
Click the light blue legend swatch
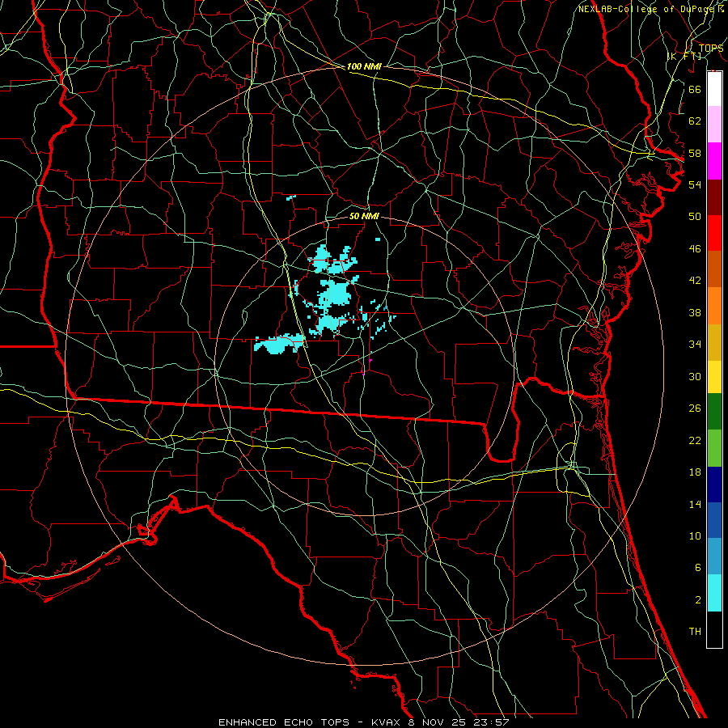pyautogui.click(x=714, y=557)
